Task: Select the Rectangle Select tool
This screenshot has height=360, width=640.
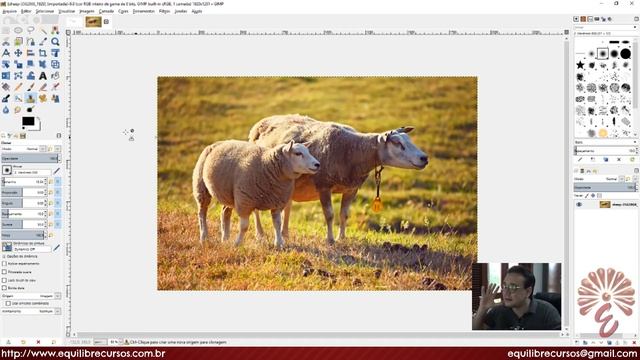Action: [6, 30]
